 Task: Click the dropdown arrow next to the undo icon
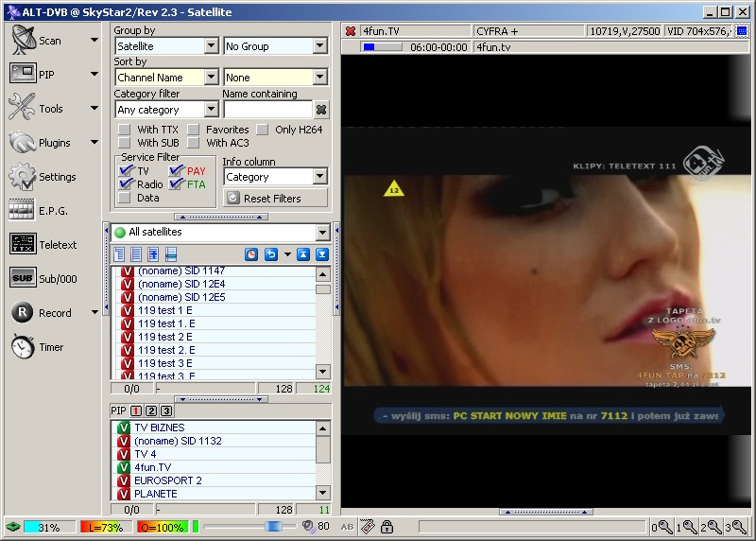coord(287,254)
